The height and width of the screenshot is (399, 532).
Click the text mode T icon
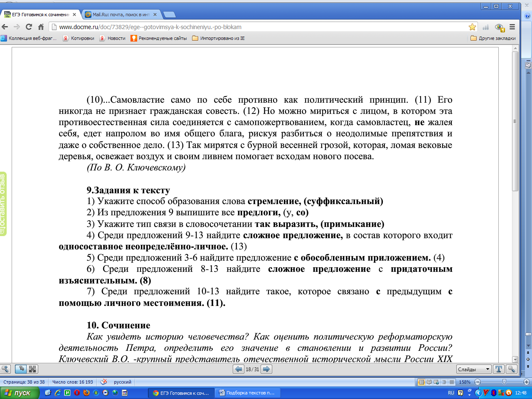[499, 369]
